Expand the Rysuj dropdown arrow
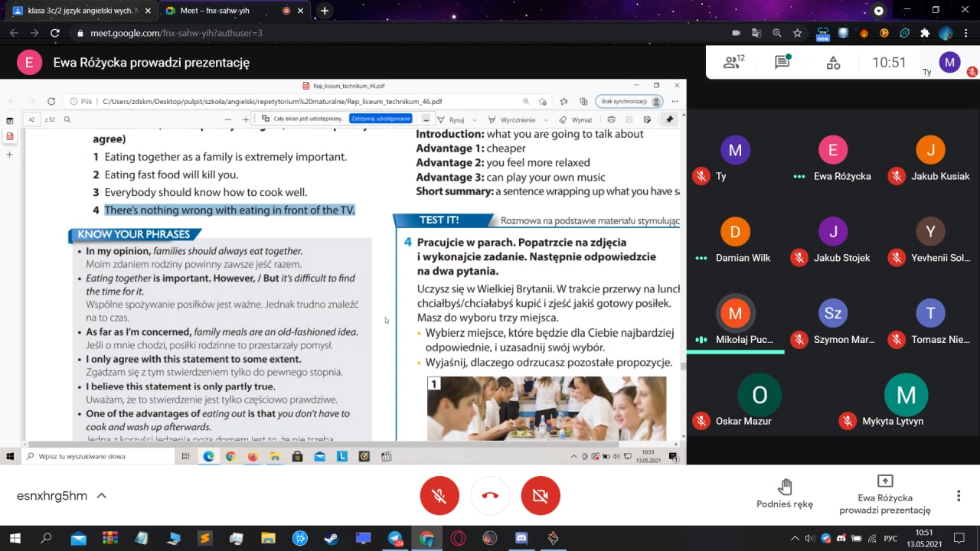This screenshot has height=551, width=980. click(475, 120)
